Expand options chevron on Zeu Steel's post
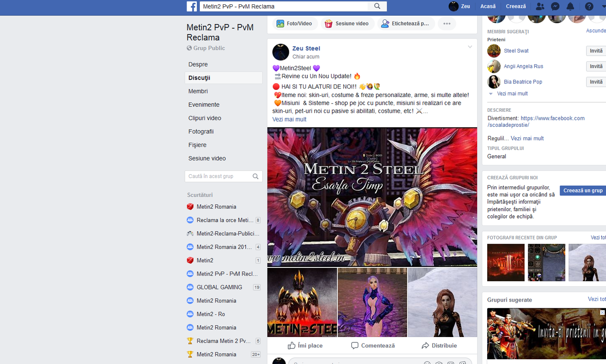 pyautogui.click(x=470, y=46)
